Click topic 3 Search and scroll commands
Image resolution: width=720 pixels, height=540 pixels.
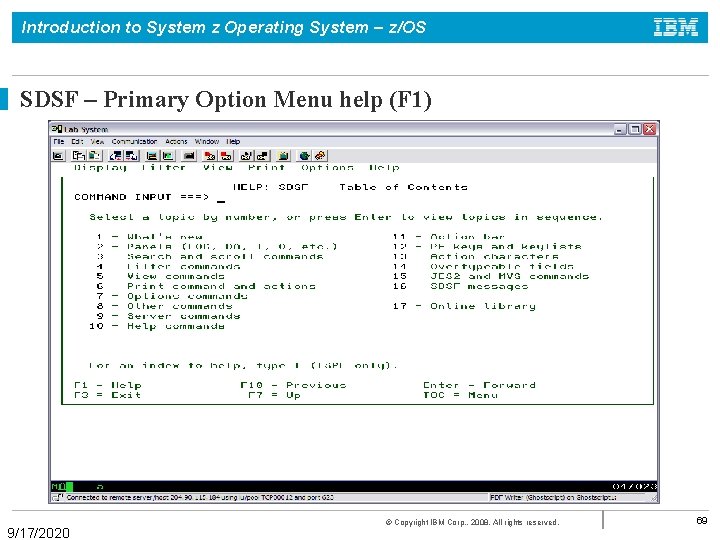coord(209,257)
